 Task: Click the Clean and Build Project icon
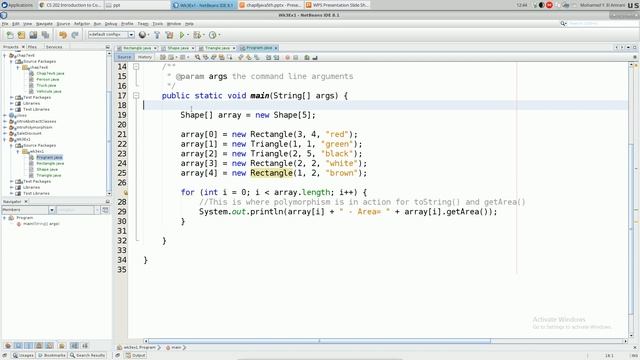169,35
